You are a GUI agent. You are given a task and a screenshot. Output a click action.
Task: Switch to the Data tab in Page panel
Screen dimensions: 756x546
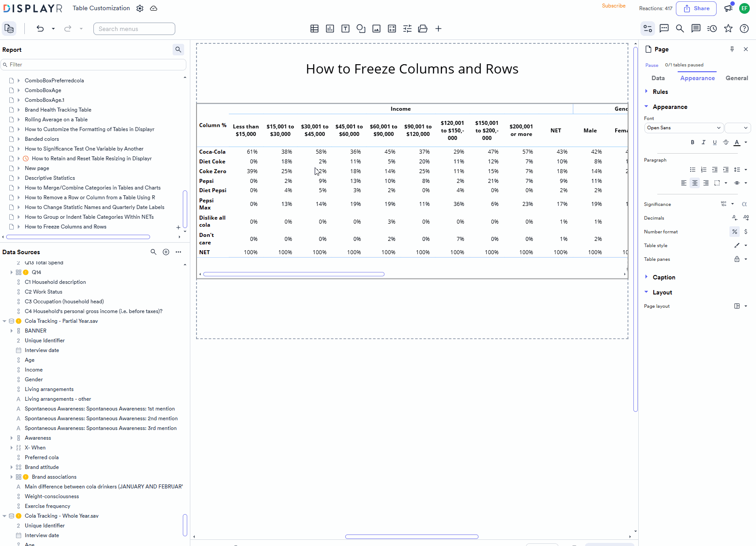pos(658,78)
